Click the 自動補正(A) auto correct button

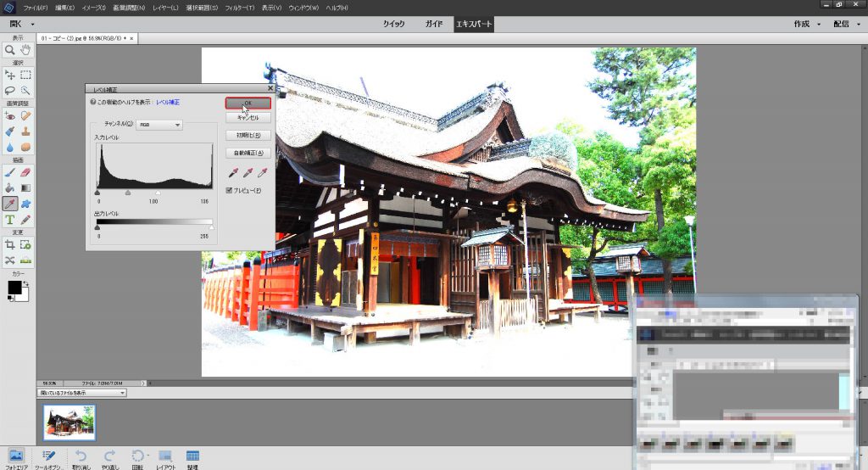(248, 153)
